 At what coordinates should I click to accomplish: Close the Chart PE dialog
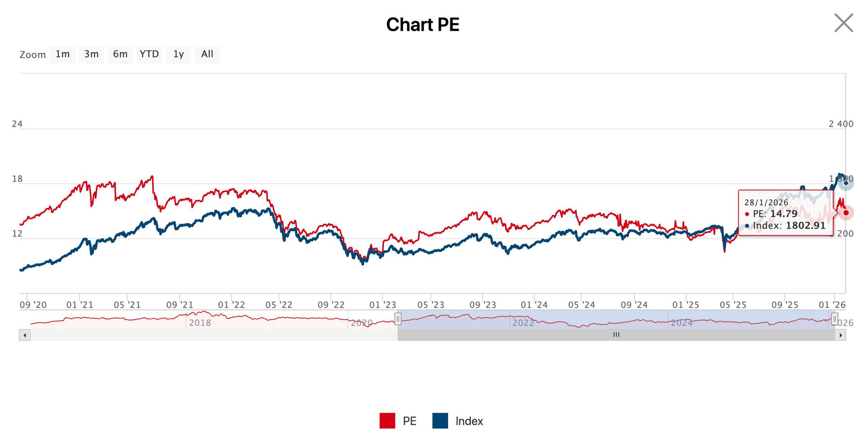coord(843,23)
